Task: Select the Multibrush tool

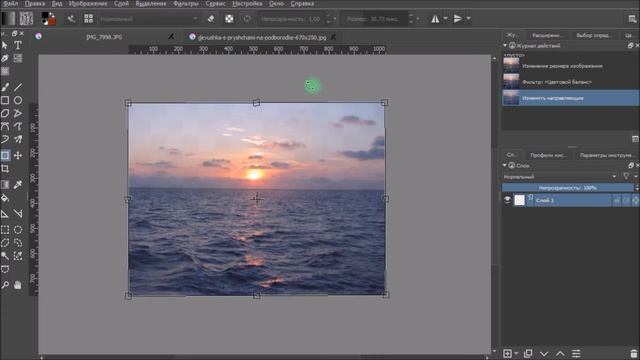Action: click(x=18, y=139)
